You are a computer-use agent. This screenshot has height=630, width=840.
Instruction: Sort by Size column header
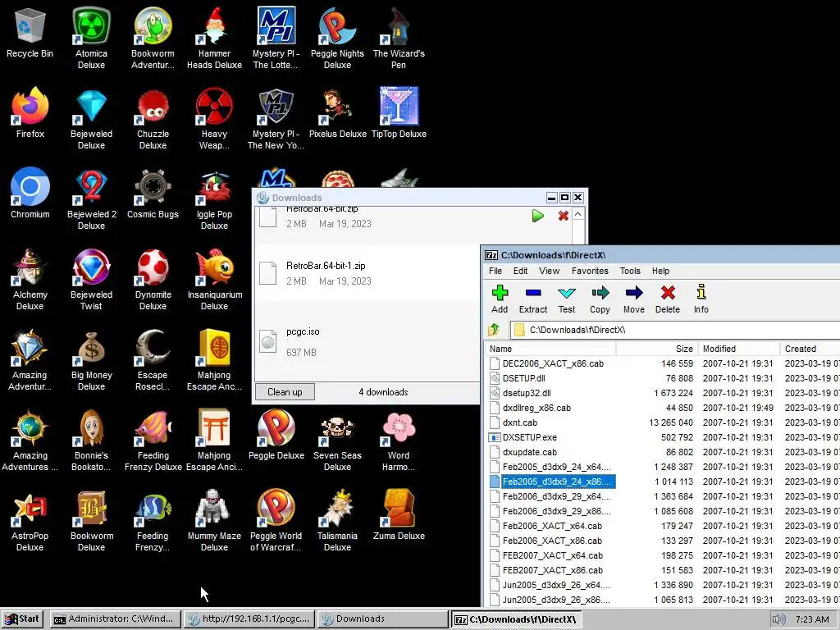657,349
